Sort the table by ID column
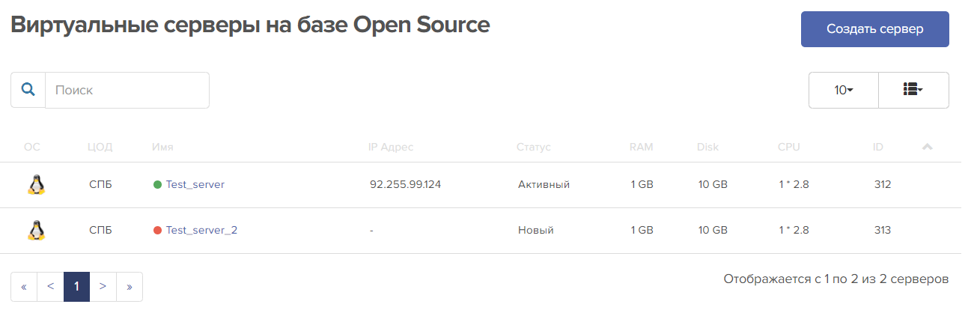The image size is (980, 322). pos(878,147)
